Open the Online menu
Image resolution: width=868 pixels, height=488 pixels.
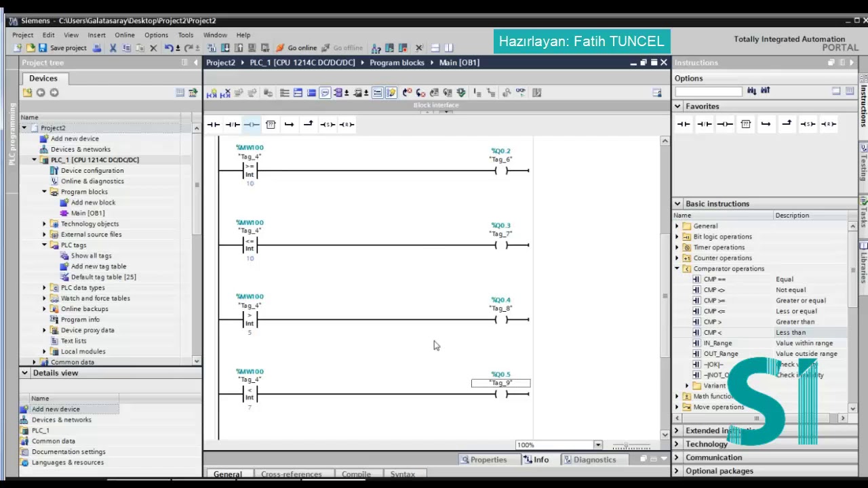[125, 35]
